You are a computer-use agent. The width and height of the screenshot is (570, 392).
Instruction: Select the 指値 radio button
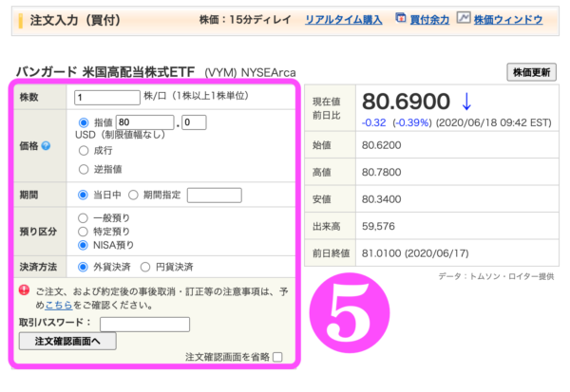tap(84, 122)
